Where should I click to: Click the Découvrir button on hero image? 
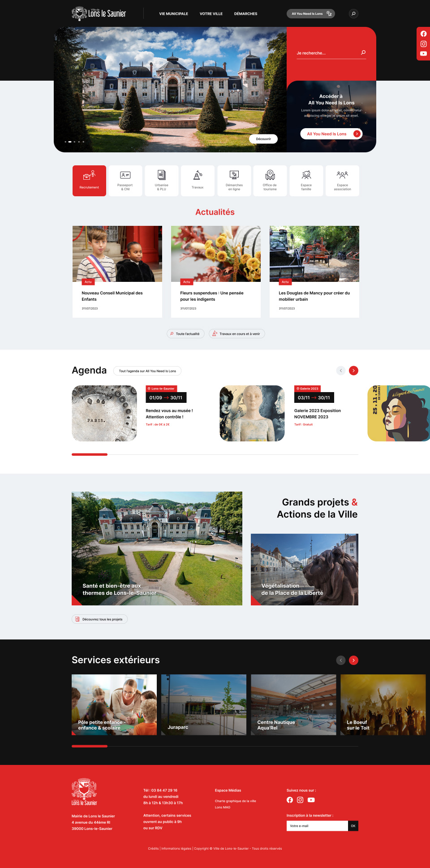pyautogui.click(x=263, y=139)
